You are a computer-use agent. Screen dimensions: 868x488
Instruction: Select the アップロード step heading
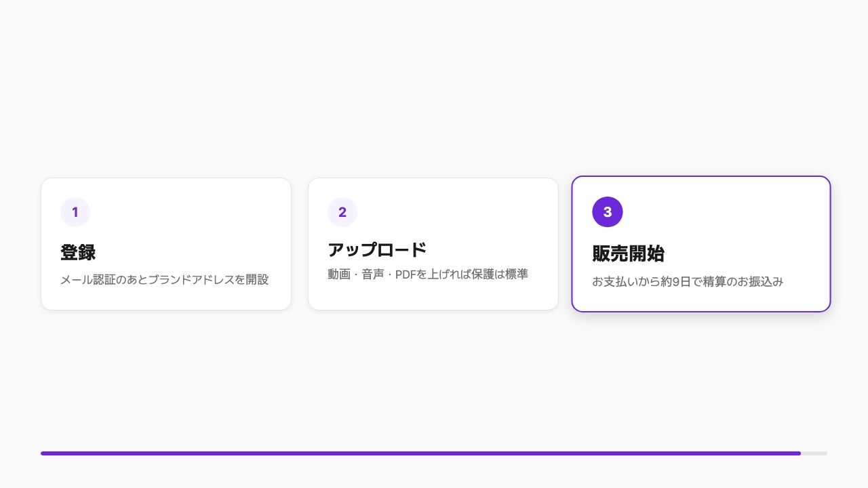coord(377,249)
